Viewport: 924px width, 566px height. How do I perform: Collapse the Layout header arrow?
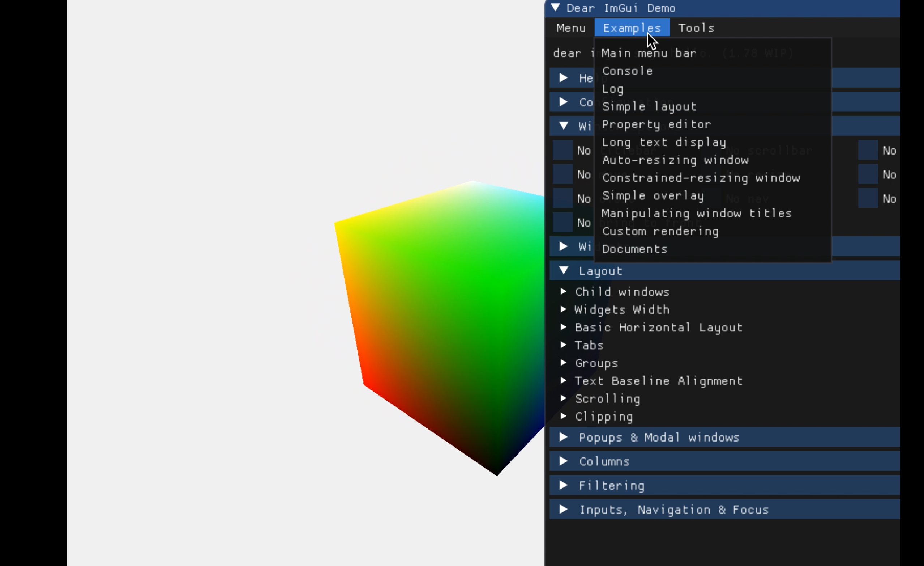click(563, 271)
